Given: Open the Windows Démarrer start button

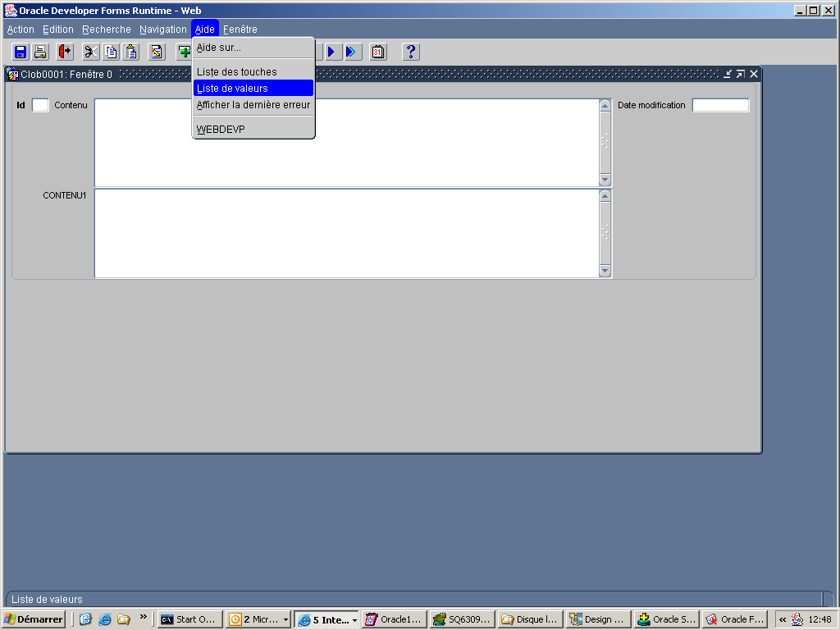Looking at the screenshot, I should tap(34, 619).
